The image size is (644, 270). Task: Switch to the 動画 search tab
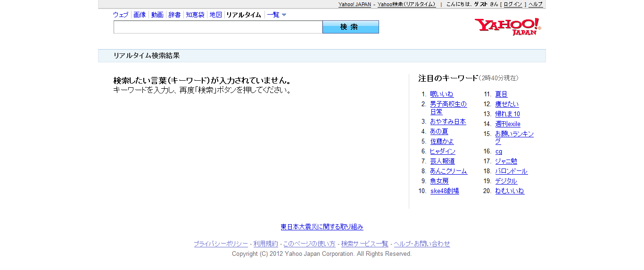[157, 15]
